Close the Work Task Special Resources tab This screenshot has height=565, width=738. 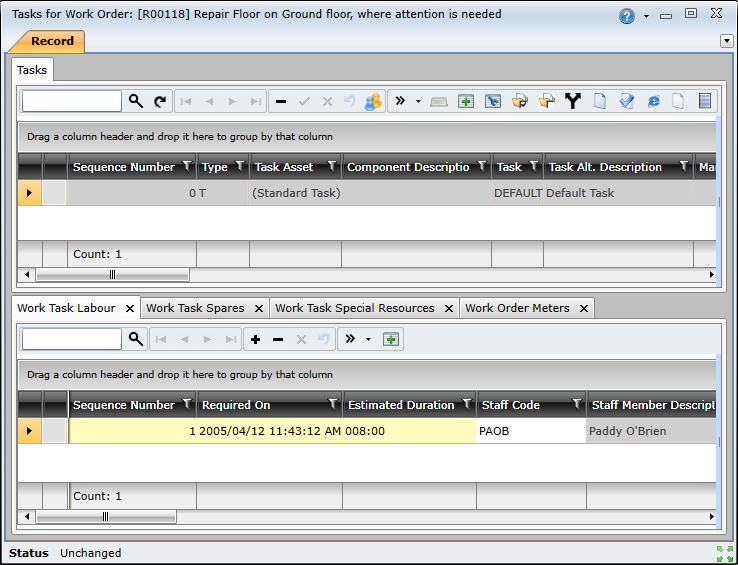(x=449, y=309)
